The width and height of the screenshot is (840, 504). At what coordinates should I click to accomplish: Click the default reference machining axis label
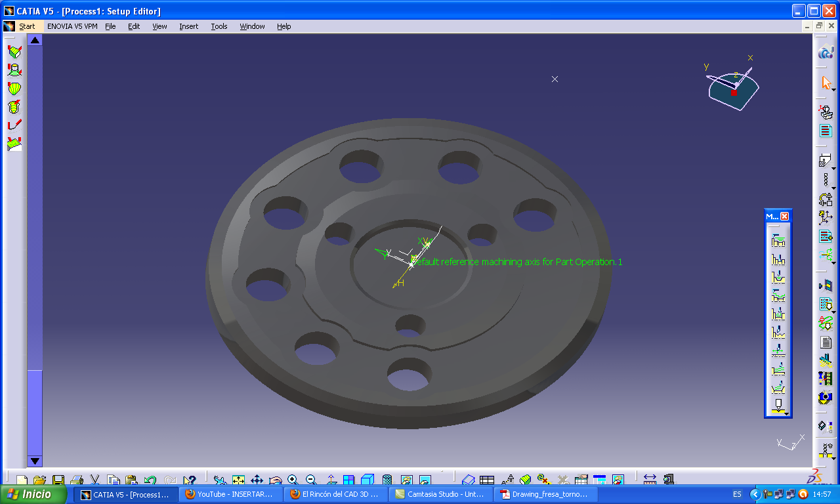pos(516,262)
